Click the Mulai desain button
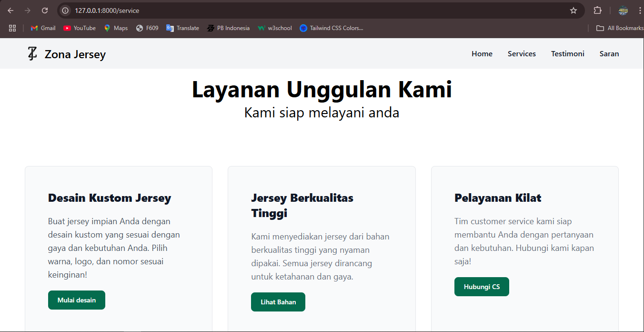Screen dimensions: 644x332 pos(77,300)
